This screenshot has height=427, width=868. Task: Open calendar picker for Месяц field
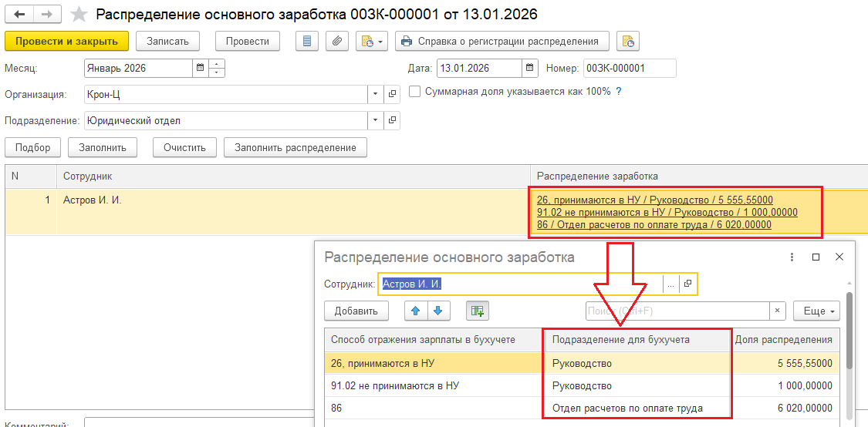pyautogui.click(x=201, y=68)
